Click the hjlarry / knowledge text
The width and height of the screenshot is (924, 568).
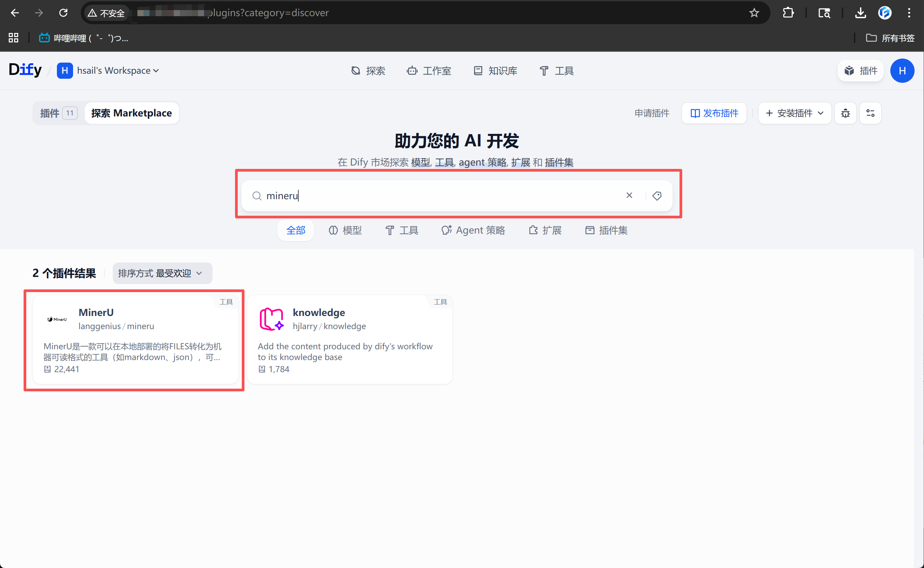click(x=329, y=326)
